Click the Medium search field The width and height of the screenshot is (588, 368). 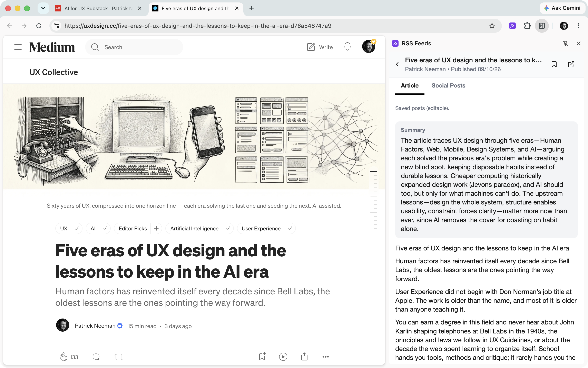point(134,47)
